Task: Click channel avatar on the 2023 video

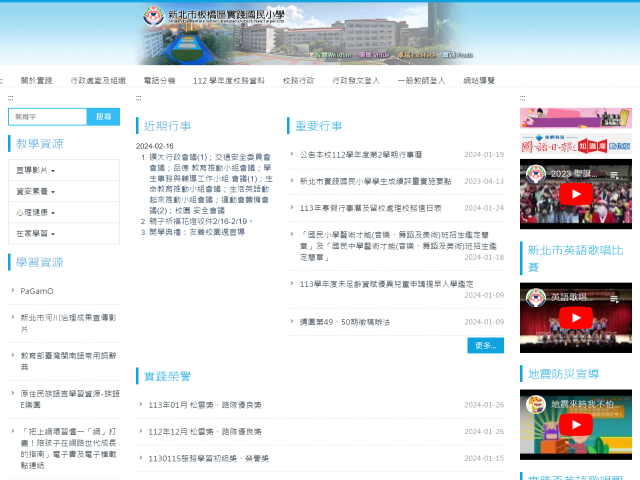Action: click(536, 174)
